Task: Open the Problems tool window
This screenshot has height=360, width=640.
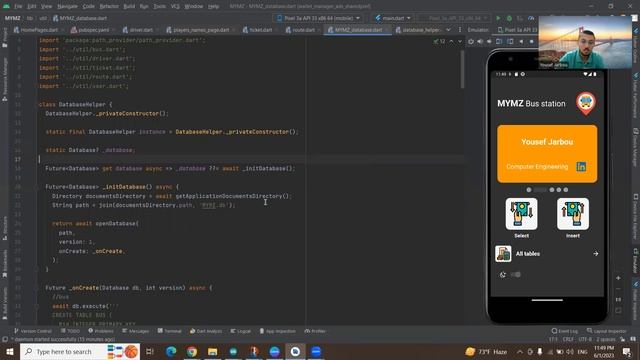Action: 101,331
